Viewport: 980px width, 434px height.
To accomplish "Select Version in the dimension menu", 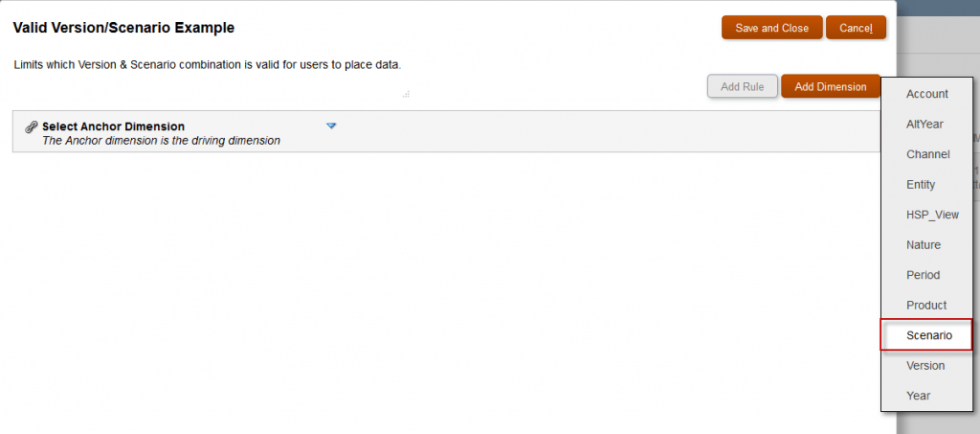I will [926, 365].
